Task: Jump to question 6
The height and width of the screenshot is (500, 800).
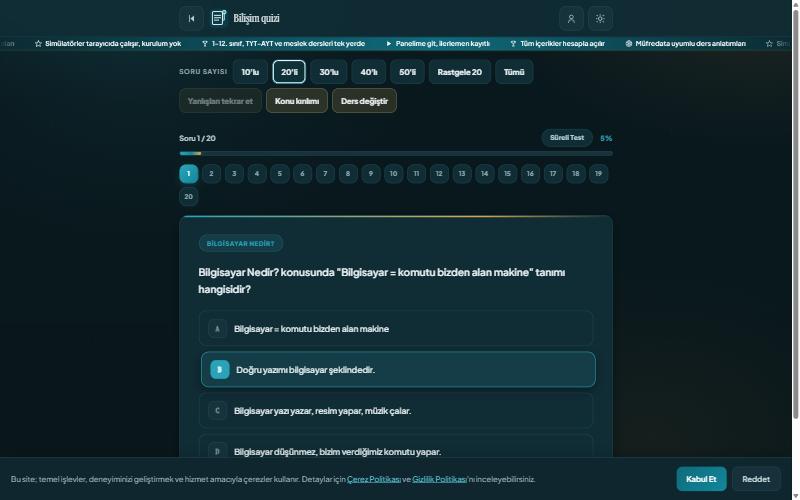Action: [x=302, y=173]
